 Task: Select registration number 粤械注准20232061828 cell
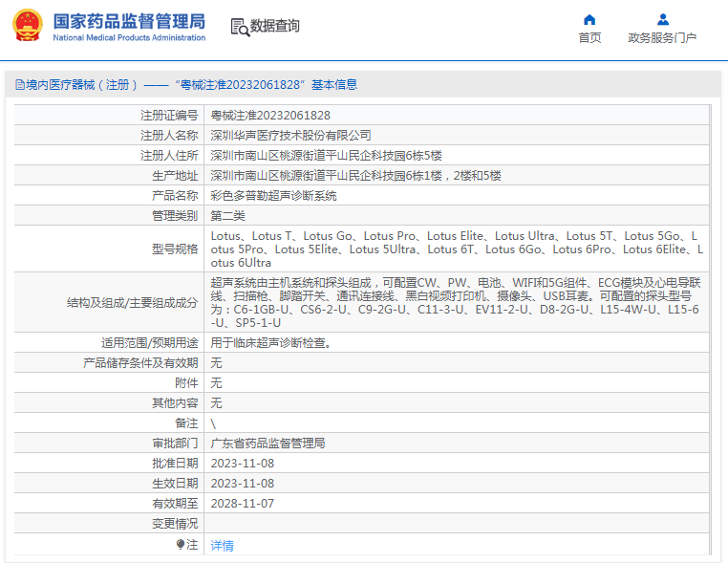(x=270, y=116)
